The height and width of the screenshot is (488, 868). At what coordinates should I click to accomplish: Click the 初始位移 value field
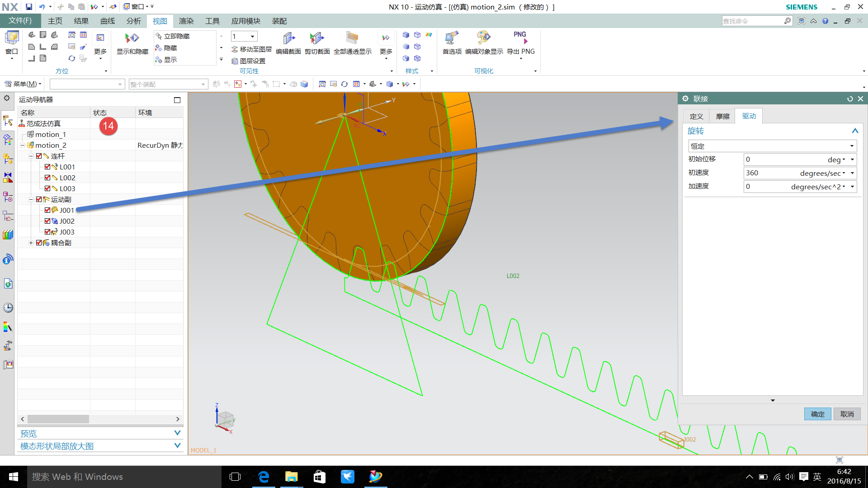point(785,160)
